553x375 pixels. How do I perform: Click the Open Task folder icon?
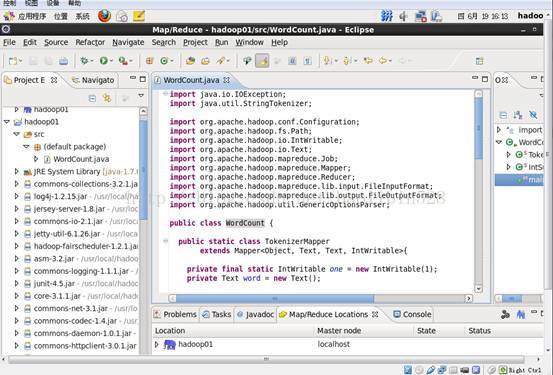point(206,61)
